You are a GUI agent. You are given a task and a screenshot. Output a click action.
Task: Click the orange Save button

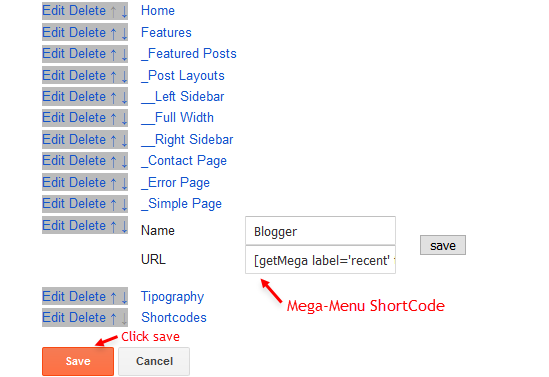coord(78,361)
